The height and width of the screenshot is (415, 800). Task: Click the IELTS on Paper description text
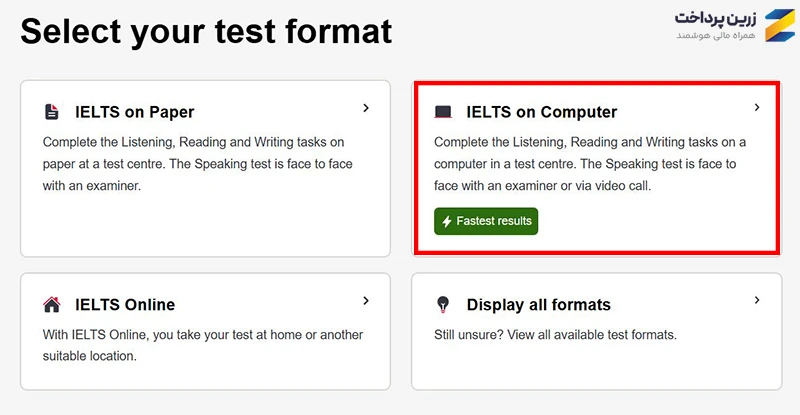tap(197, 164)
